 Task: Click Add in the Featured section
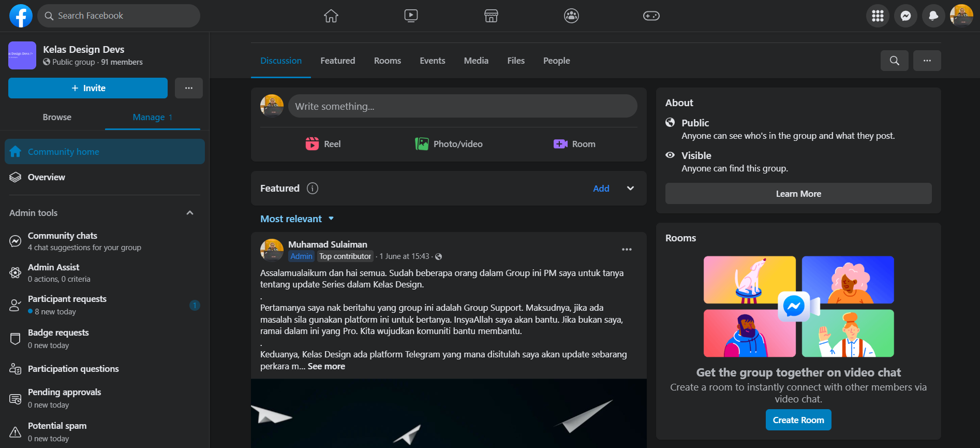tap(601, 188)
